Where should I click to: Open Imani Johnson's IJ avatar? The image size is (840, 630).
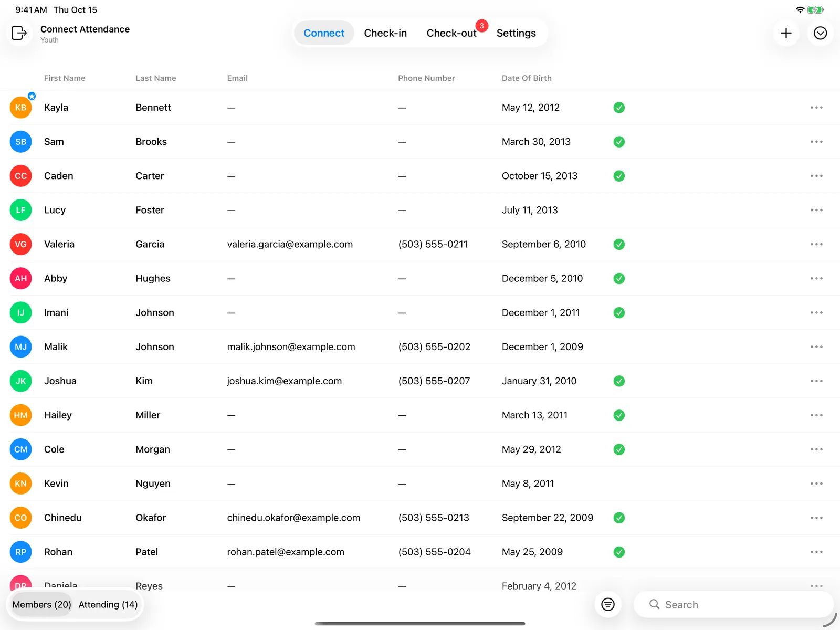[x=21, y=312]
